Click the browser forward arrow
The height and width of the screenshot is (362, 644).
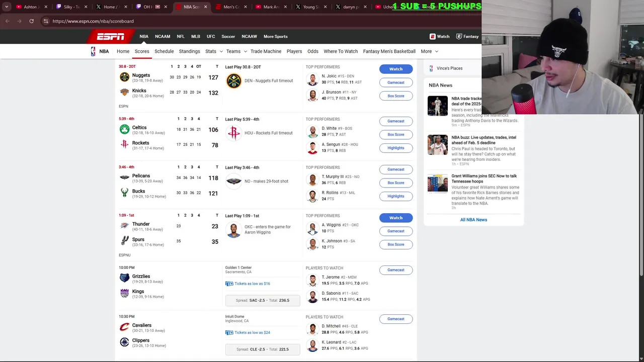(19, 21)
